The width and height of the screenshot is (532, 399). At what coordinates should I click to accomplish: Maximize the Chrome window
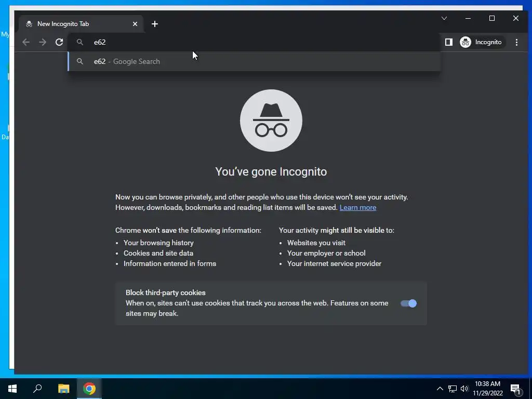[492, 18]
